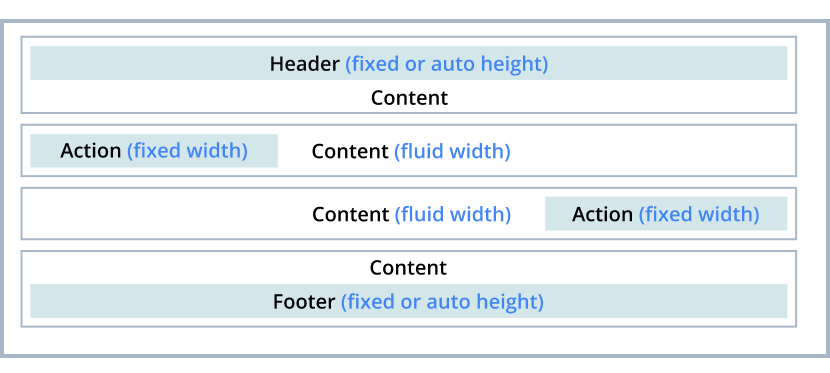Click the left-aligned Action fixed width block

[x=154, y=151]
